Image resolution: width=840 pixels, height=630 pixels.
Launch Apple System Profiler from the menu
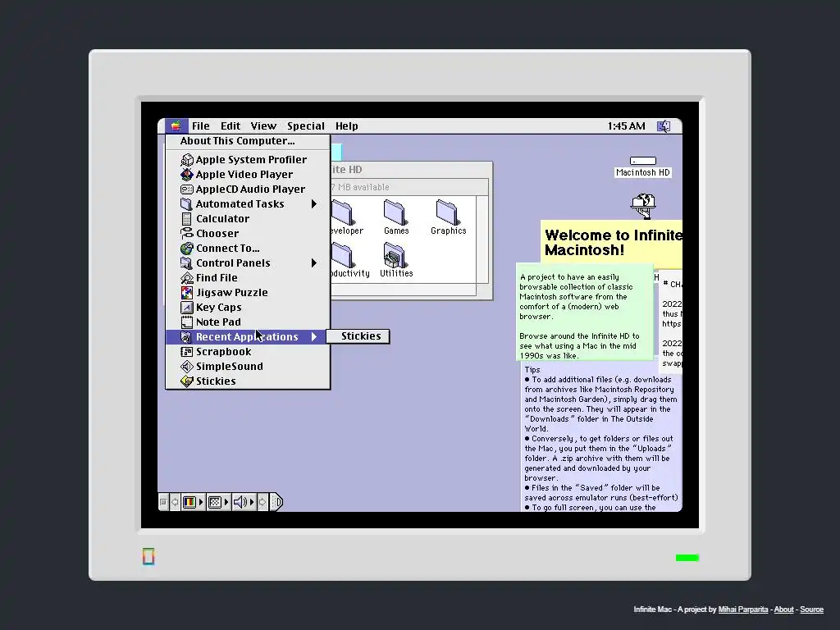click(247, 160)
